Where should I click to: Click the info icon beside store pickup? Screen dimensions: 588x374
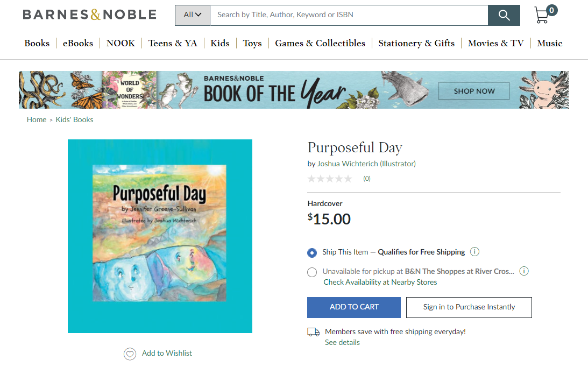[524, 271]
